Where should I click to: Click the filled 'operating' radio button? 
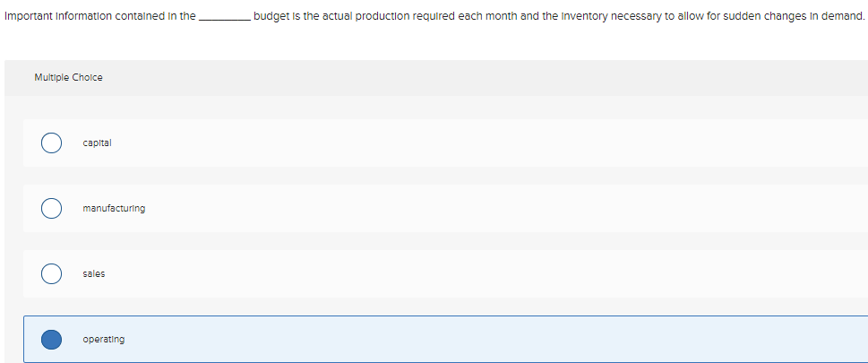[51, 339]
